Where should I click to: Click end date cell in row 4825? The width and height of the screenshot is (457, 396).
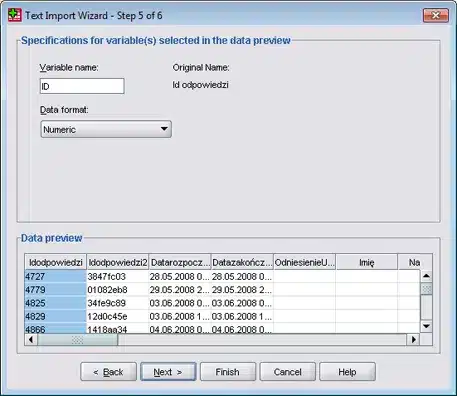242,303
